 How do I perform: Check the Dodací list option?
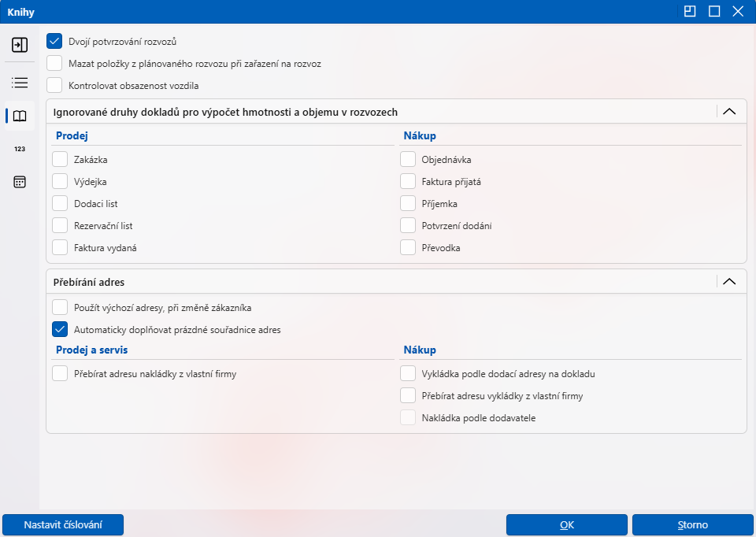point(60,204)
